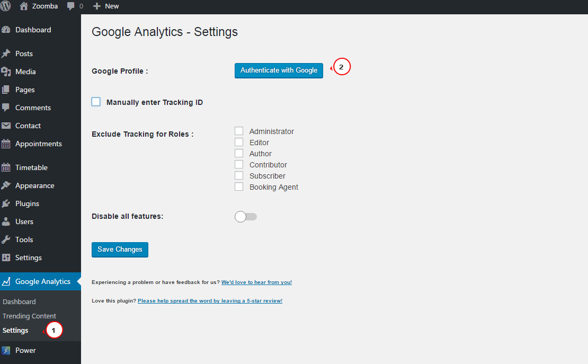The width and height of the screenshot is (588, 364).
Task: Click the home icon beside Zoomba
Action: point(24,6)
